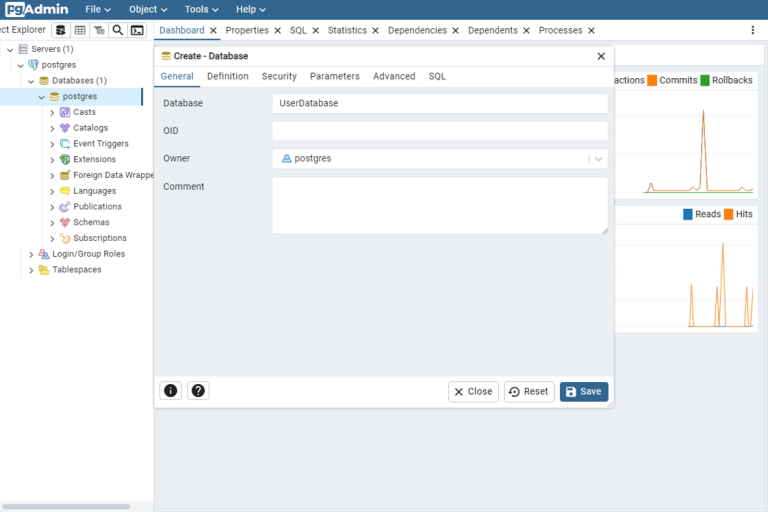Click the Comment text area

(x=440, y=205)
